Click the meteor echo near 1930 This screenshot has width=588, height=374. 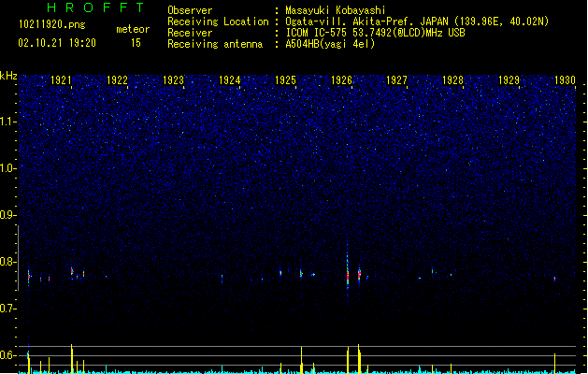coord(554,279)
